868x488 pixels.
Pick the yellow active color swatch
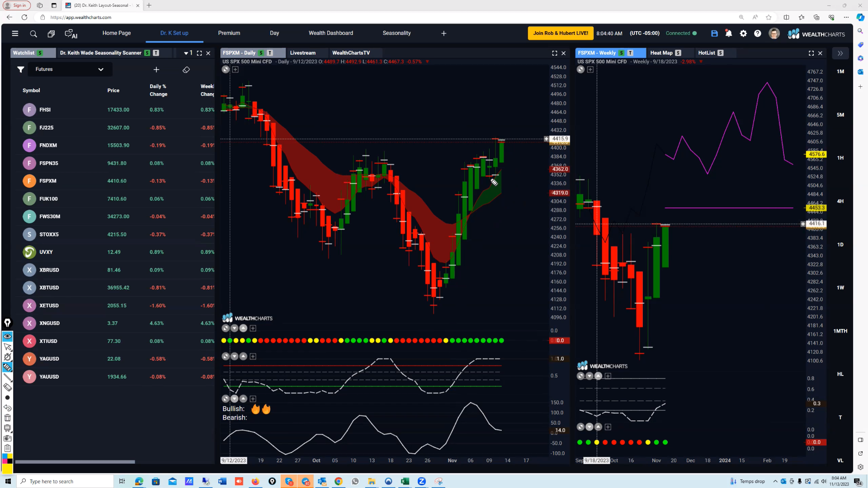coord(7,468)
